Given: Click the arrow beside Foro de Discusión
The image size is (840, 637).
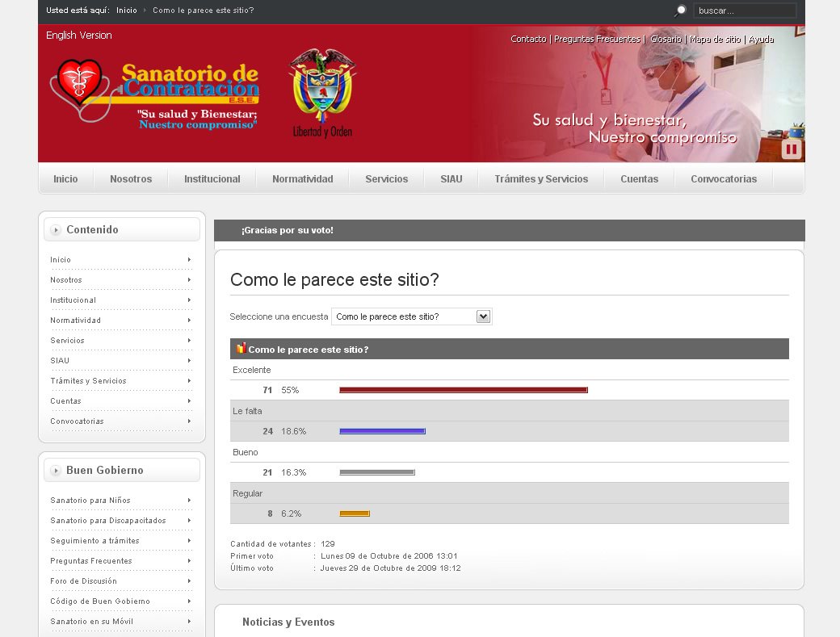Looking at the screenshot, I should pos(190,581).
